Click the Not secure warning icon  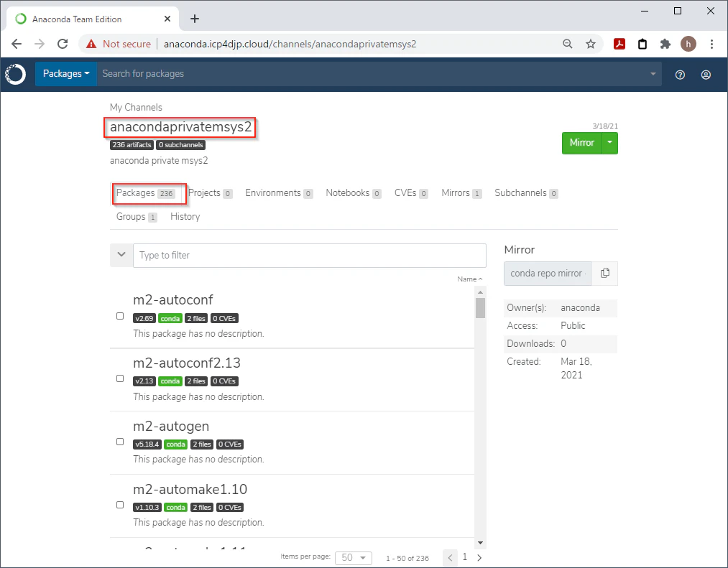point(91,44)
